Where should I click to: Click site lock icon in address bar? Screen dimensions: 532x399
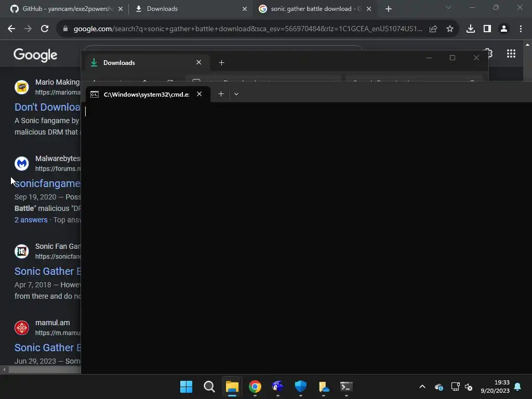[65, 29]
